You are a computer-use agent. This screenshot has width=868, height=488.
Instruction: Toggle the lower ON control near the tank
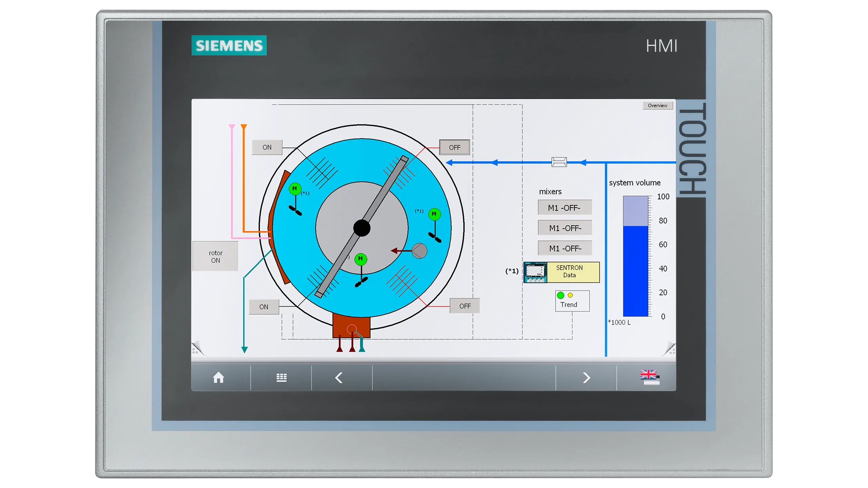coord(264,306)
